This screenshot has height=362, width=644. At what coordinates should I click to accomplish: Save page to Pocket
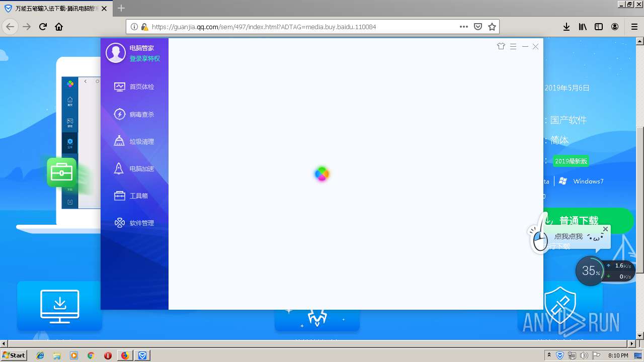point(478,27)
